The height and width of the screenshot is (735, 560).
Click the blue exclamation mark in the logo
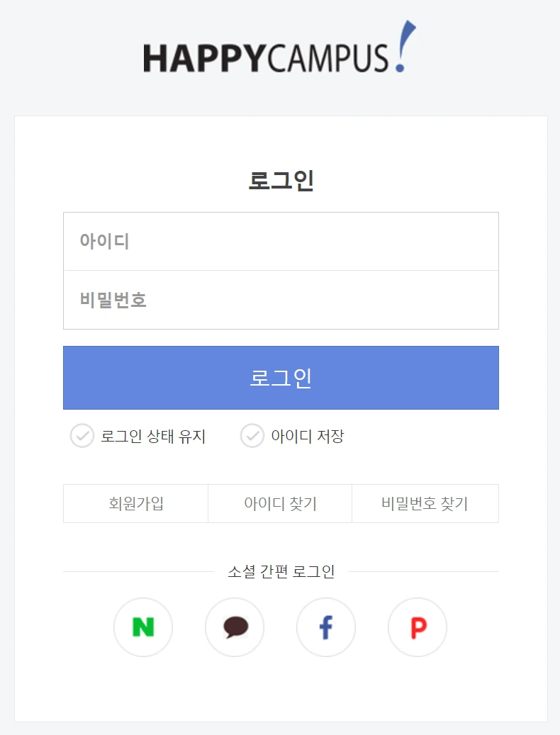point(405,46)
